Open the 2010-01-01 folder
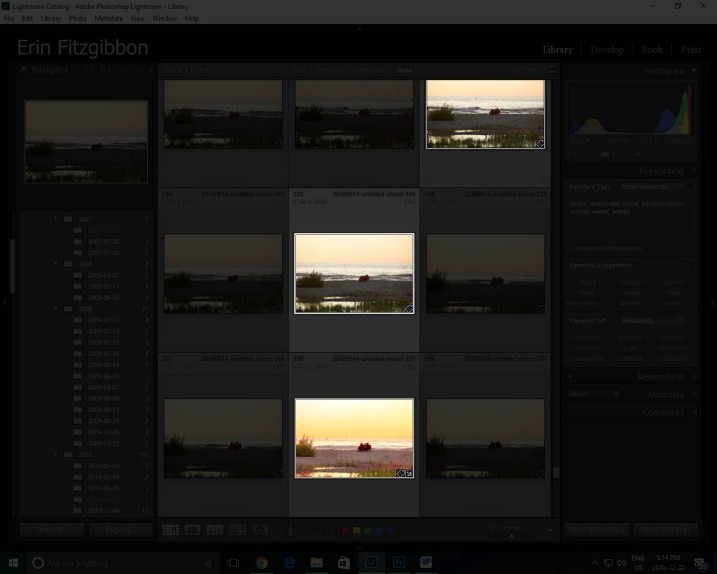 click(x=103, y=466)
